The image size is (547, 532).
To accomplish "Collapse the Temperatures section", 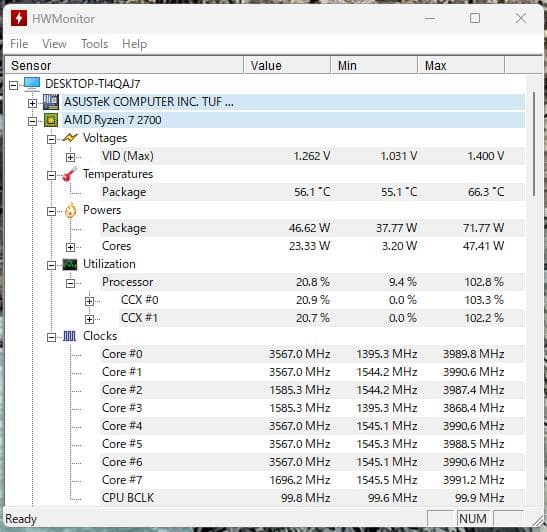I will click(51, 175).
